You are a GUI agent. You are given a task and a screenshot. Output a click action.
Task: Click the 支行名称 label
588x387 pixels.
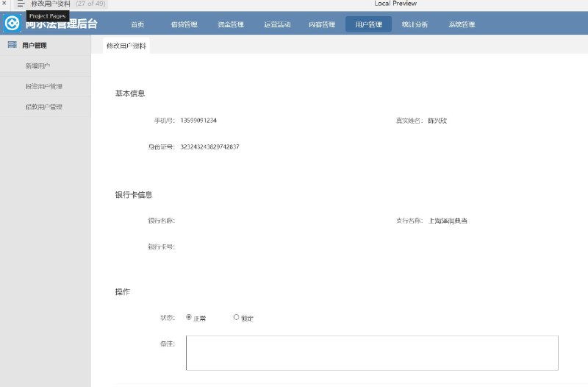coord(409,221)
